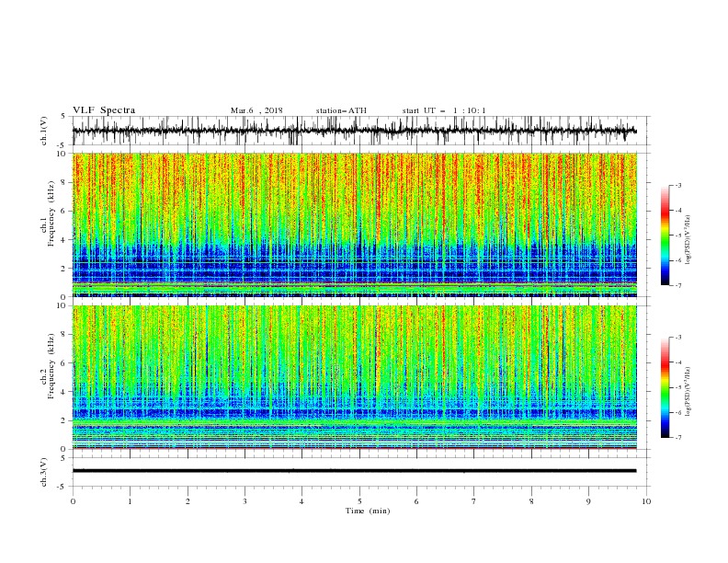Click time axis tick label '5'
This screenshot has height=563, width=728.
tap(359, 501)
